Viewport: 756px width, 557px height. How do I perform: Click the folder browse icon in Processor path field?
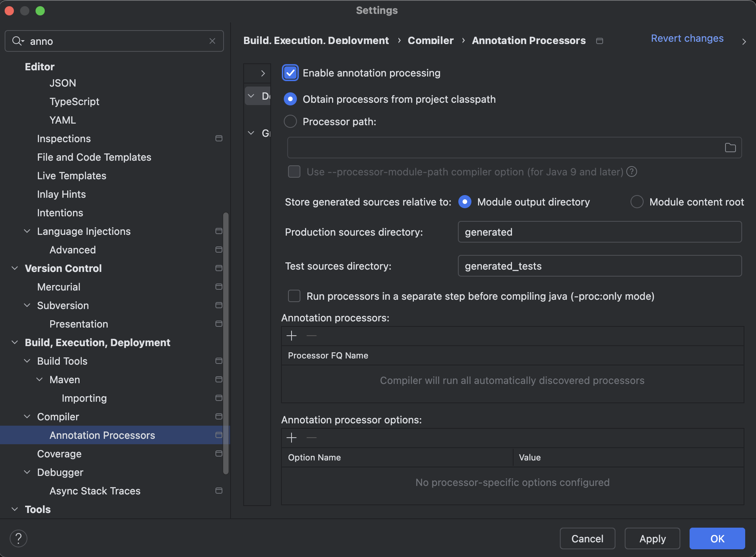pos(730,148)
